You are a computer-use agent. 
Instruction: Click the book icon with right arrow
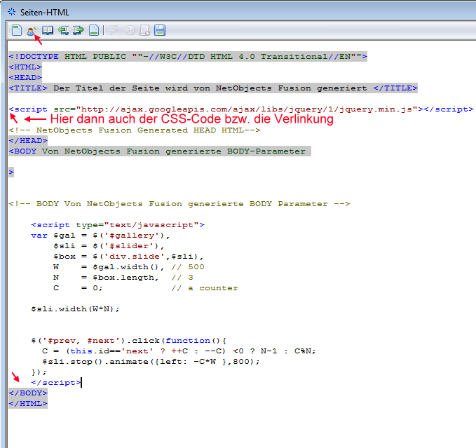coord(79,30)
